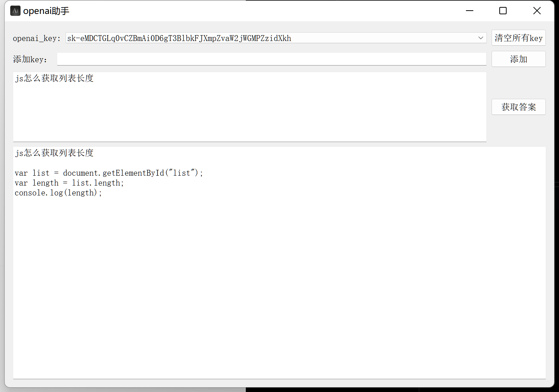This screenshot has width=559, height=392.
Task: Click the openai_key label
Action: click(36, 38)
